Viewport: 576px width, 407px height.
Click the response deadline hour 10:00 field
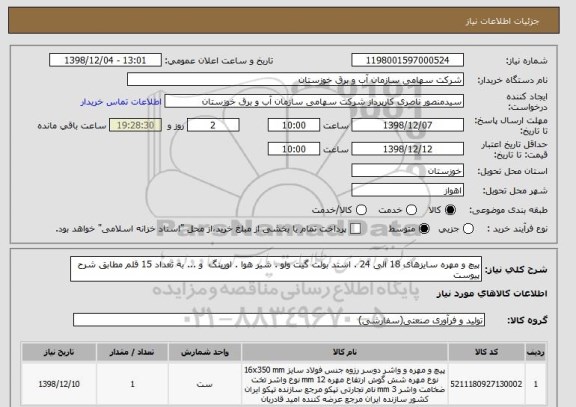tap(294, 125)
